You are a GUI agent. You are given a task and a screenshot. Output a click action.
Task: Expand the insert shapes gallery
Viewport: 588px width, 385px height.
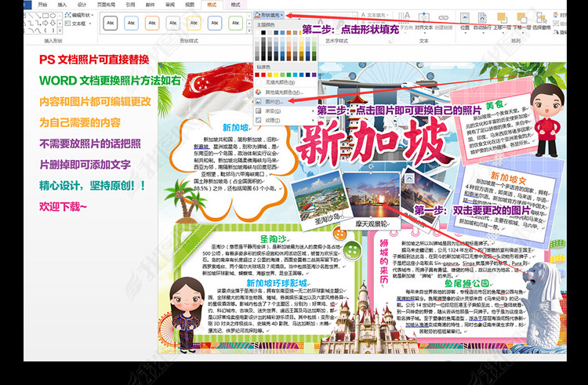coord(60,30)
